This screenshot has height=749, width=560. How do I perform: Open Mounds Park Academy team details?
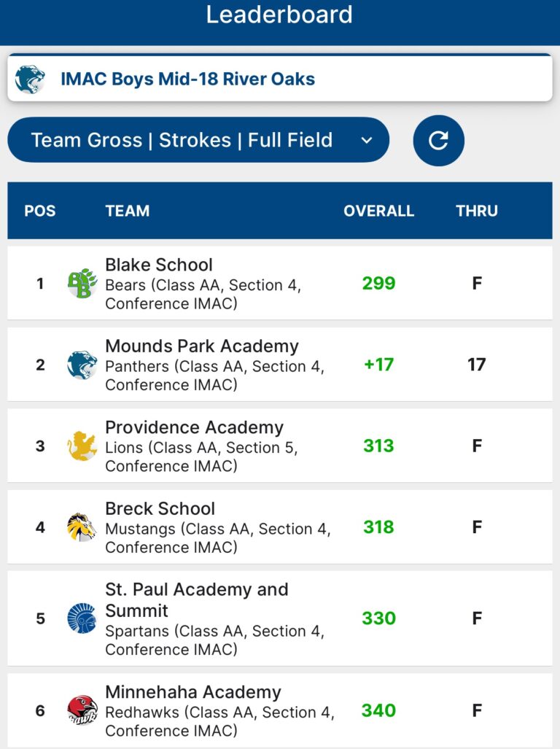202,346
